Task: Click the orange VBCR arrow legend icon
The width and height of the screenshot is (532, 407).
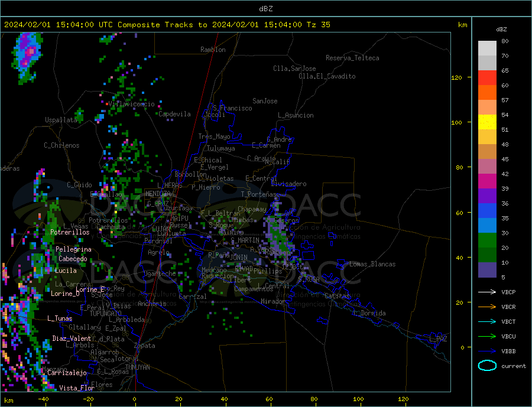Action: [487, 307]
